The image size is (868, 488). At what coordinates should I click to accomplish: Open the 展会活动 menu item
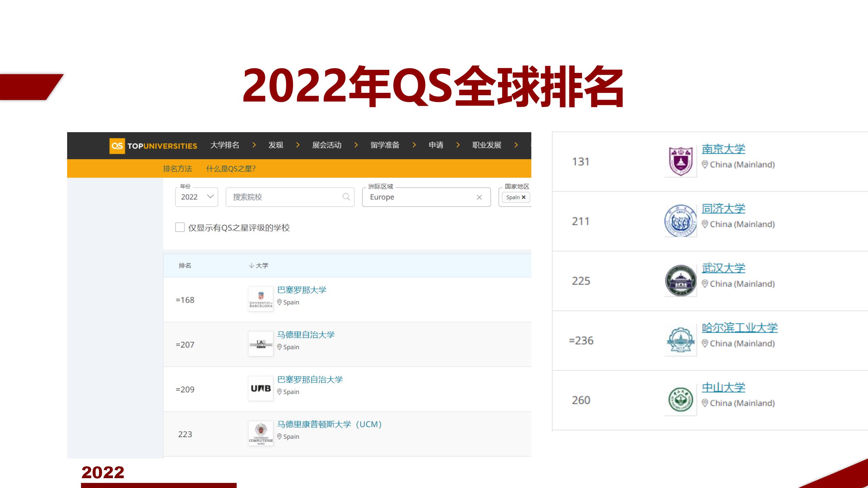[327, 145]
